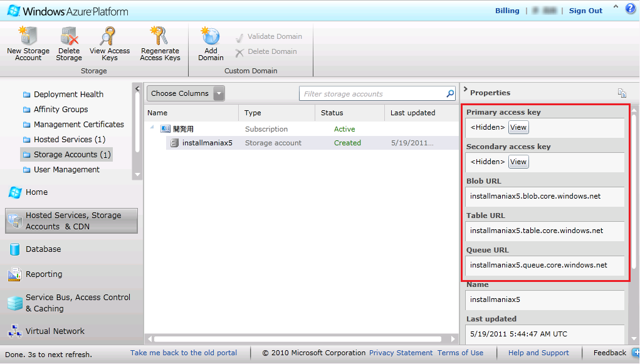Sort by the Last updated column header
This screenshot has height=364, width=640.
click(x=422, y=113)
